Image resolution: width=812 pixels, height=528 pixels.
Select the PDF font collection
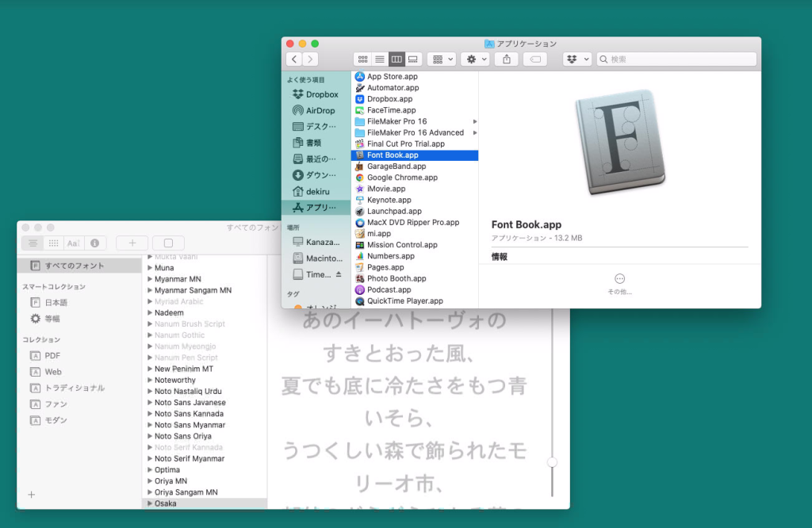coord(52,356)
